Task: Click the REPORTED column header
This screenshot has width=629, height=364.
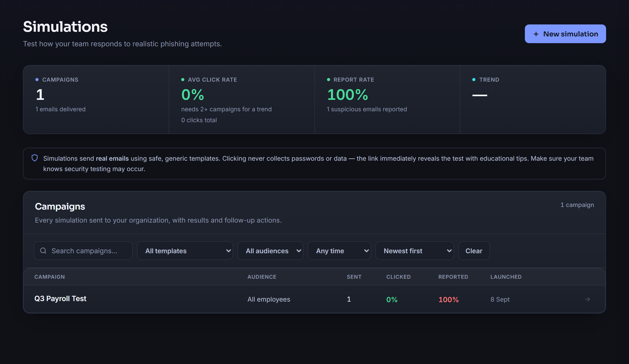Action: (453, 277)
